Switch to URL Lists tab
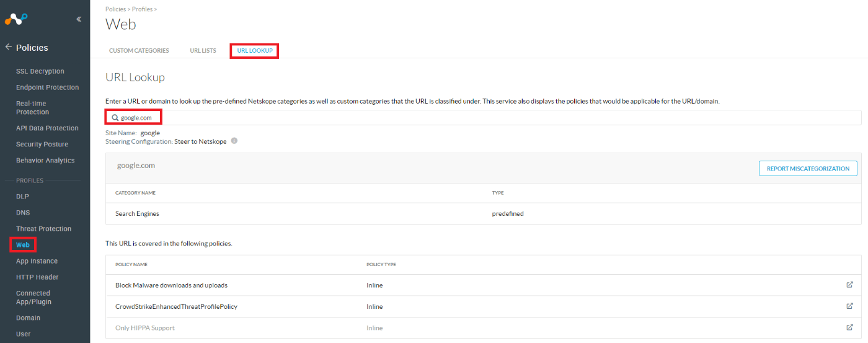This screenshot has height=343, width=868. click(203, 51)
